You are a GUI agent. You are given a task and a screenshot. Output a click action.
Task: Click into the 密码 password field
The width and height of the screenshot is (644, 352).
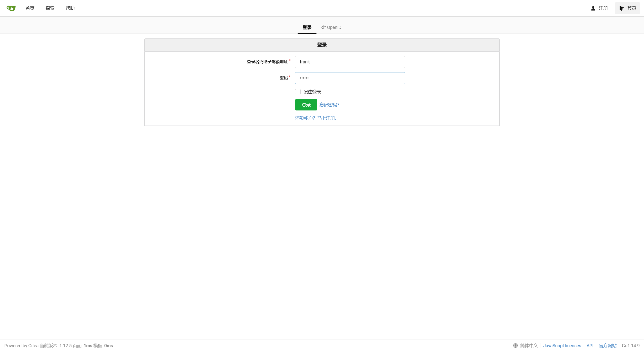click(350, 78)
